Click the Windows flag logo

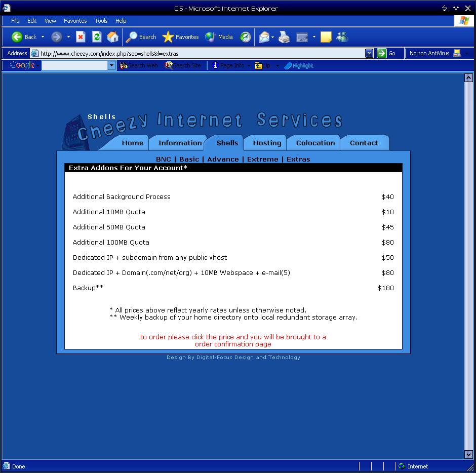[x=464, y=21]
